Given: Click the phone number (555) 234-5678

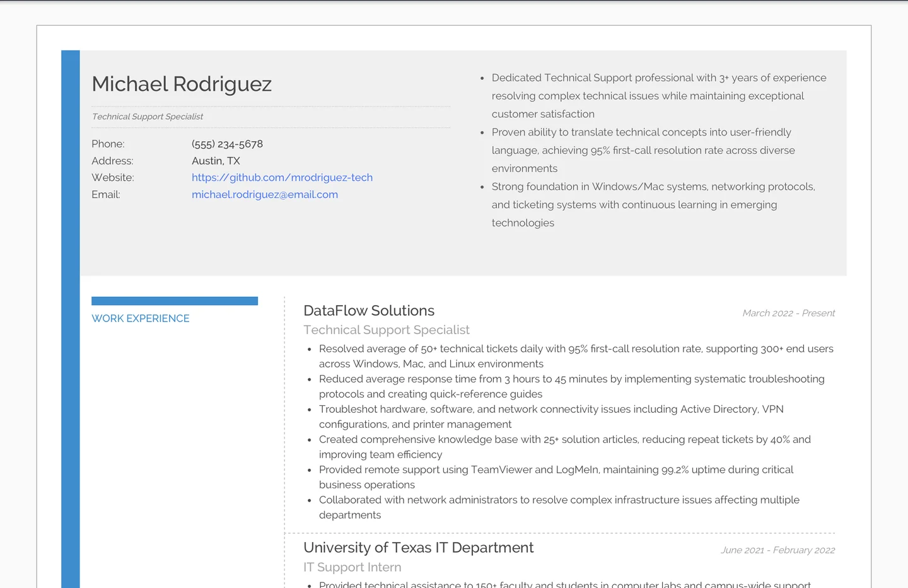Looking at the screenshot, I should 227,144.
